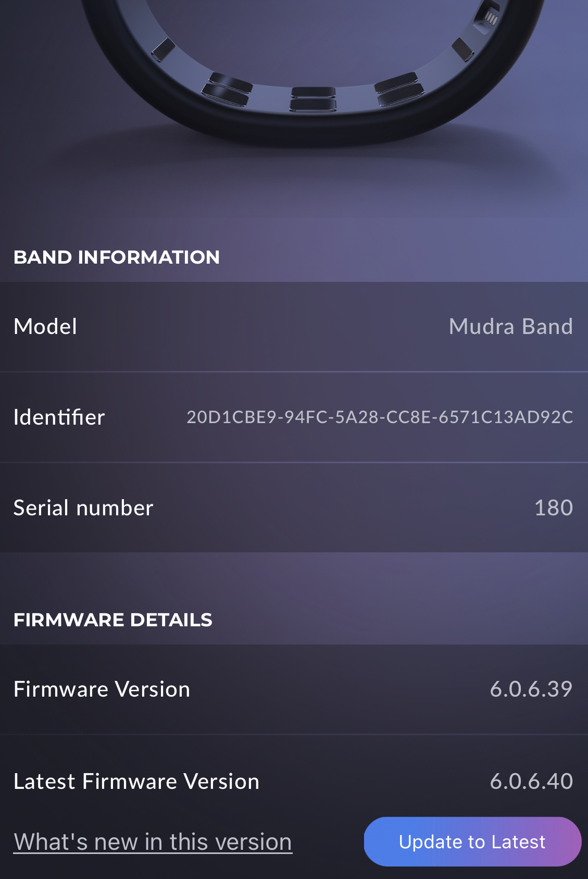Tap the Update to Latest button
Image resolution: width=588 pixels, height=879 pixels.
(472, 841)
